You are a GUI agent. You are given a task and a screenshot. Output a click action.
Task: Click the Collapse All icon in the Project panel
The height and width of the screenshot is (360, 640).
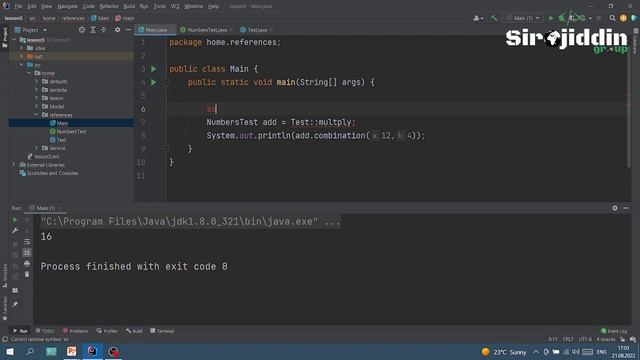[x=104, y=30]
